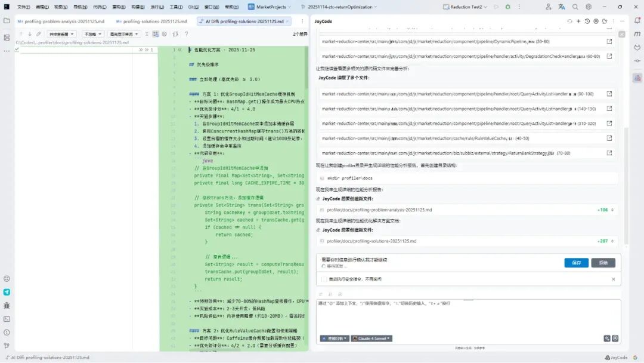Open the DynamicPipeline file link icon
The image size is (644, 363).
click(609, 42)
